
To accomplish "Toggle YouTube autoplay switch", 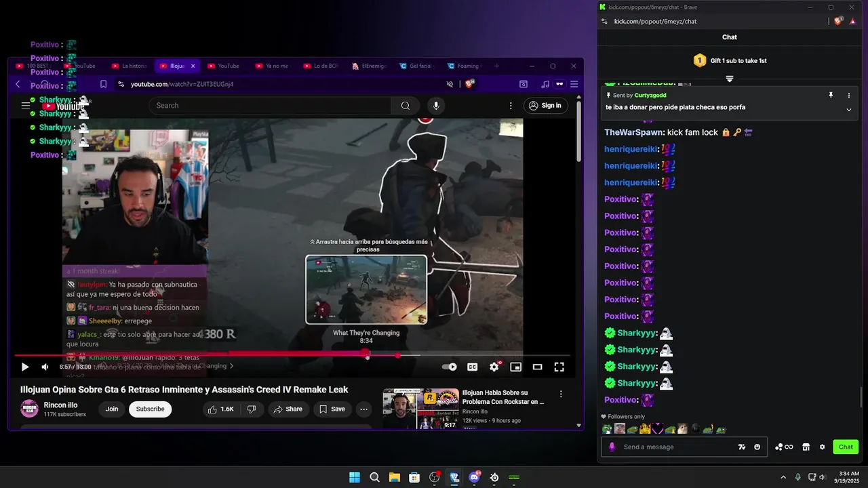I will [449, 367].
